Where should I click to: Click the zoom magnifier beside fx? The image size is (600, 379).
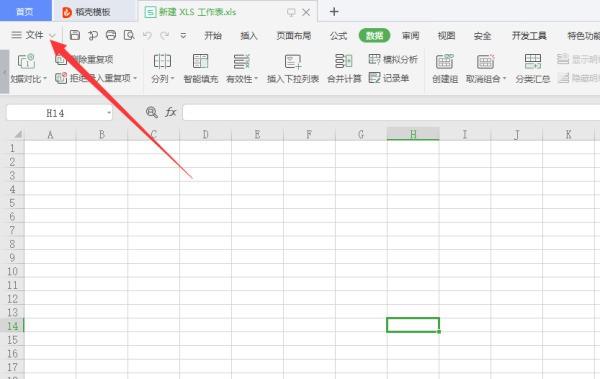(x=152, y=112)
